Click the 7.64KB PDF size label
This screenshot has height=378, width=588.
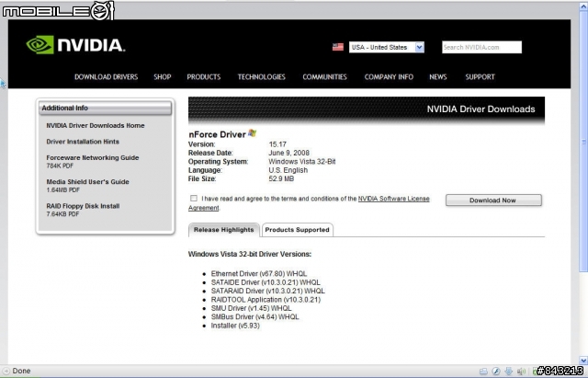point(62,214)
